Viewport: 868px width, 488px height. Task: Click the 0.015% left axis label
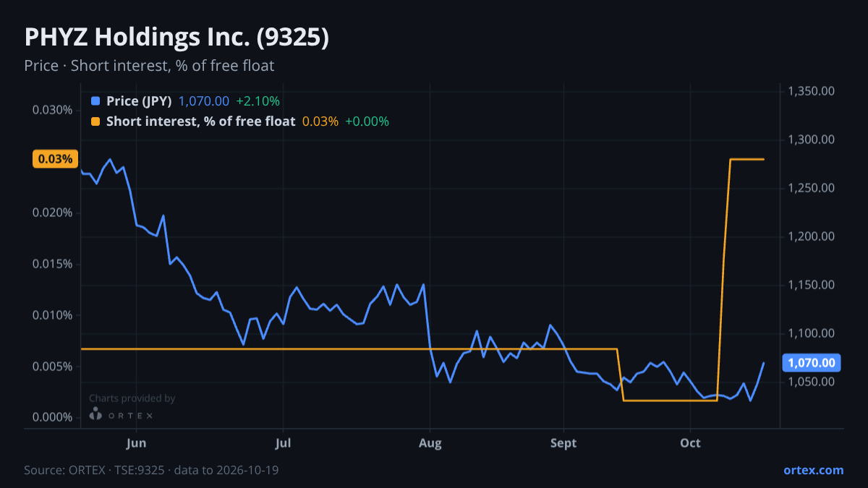point(53,264)
